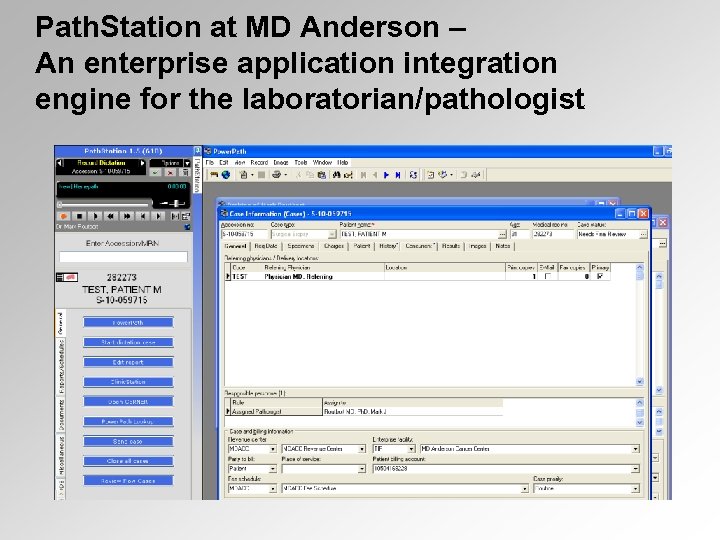This screenshot has width=720, height=540.
Task: Cancel dictation with the red X icon
Action: [170, 173]
